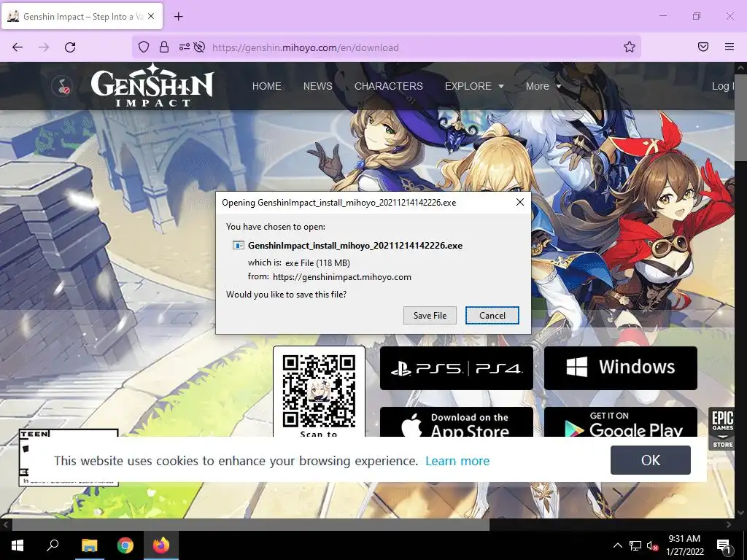Click the App Store download button

pyautogui.click(x=457, y=422)
